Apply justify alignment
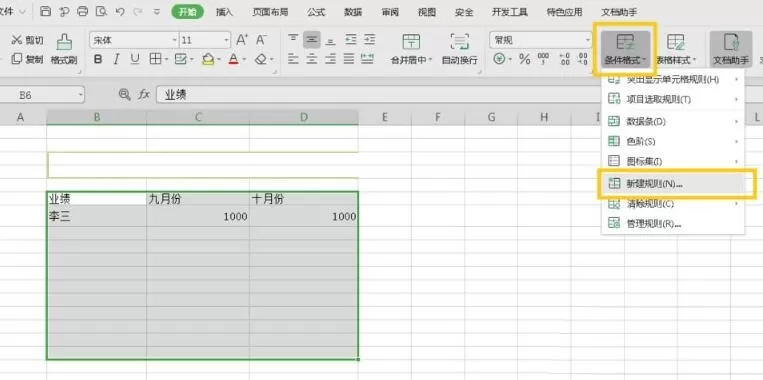This screenshot has height=380, width=763. (x=348, y=59)
